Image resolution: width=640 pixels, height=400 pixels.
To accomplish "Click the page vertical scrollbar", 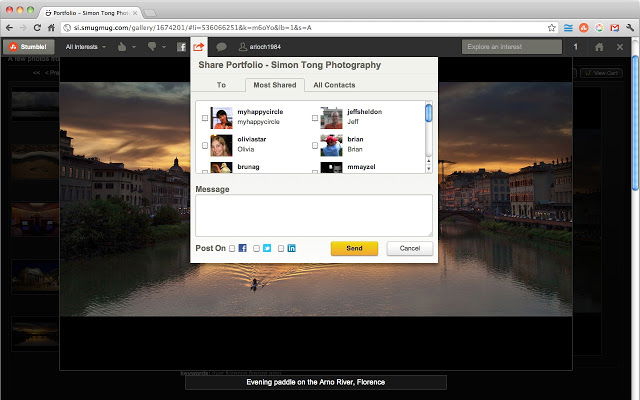I will pos(635,123).
